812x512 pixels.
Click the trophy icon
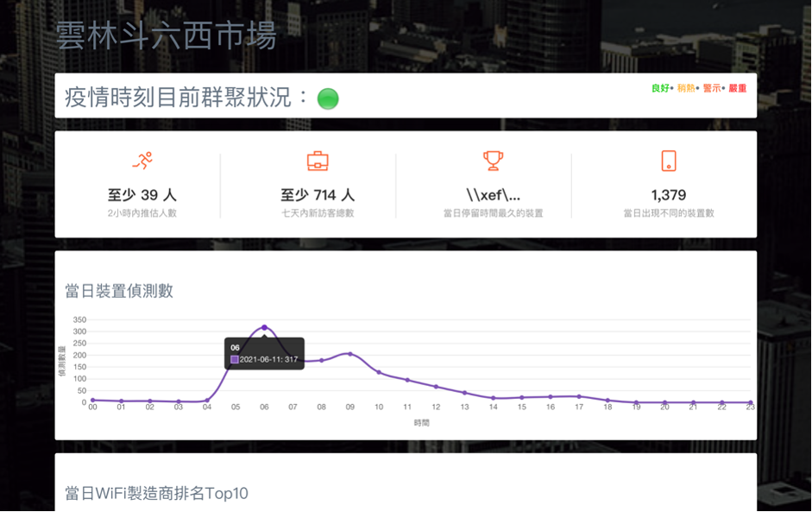(493, 161)
